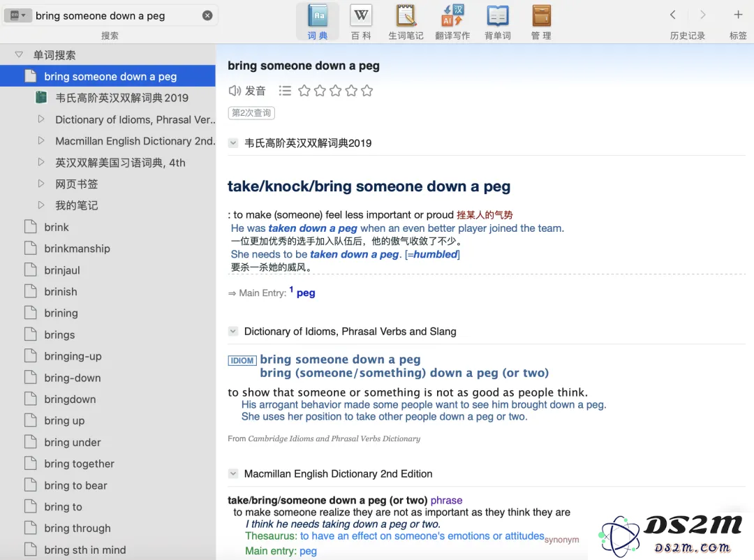Viewport: 754px width, 560px height.
Task: Select 'bring under' in the word list
Action: (108, 442)
